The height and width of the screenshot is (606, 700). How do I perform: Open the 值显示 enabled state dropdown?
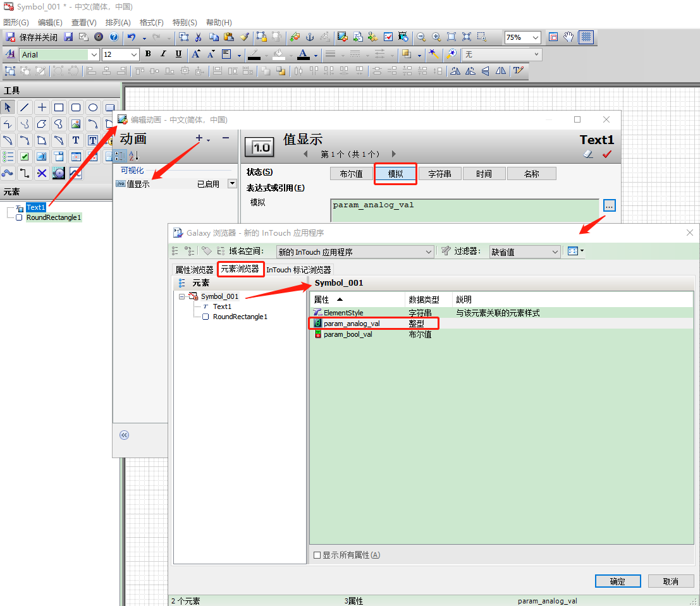232,183
